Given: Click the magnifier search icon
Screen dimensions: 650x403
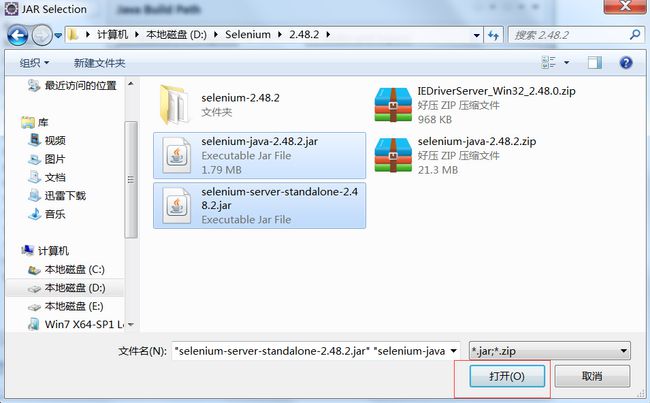Looking at the screenshot, I should click(635, 35).
